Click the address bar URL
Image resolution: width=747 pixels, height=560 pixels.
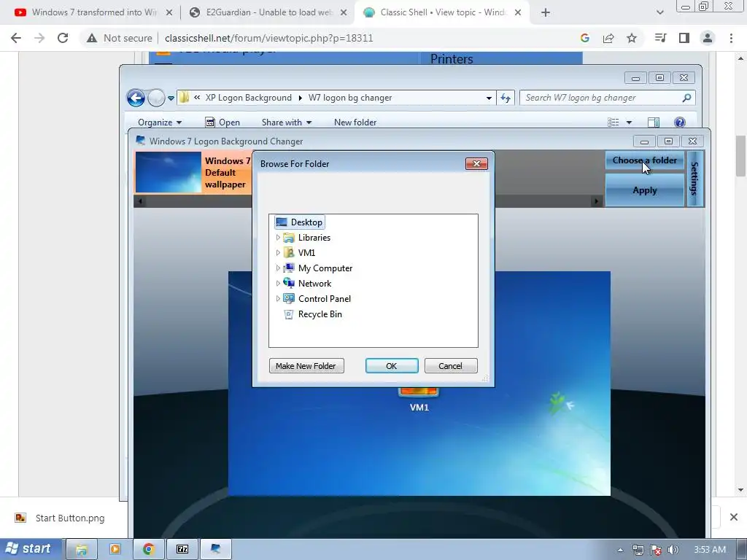(x=268, y=38)
